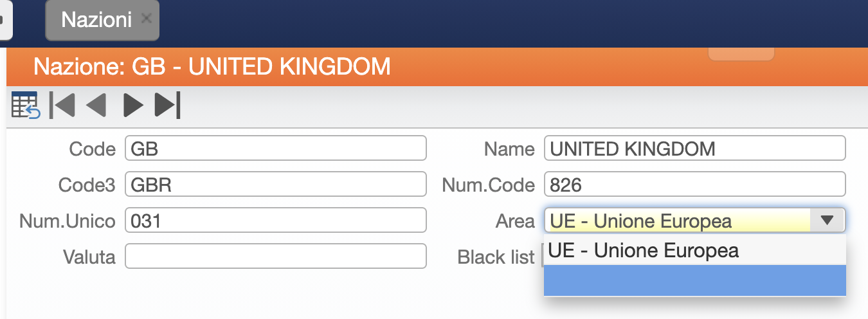This screenshot has width=868, height=319.
Task: Click the Area combo box field
Action: coord(694,221)
